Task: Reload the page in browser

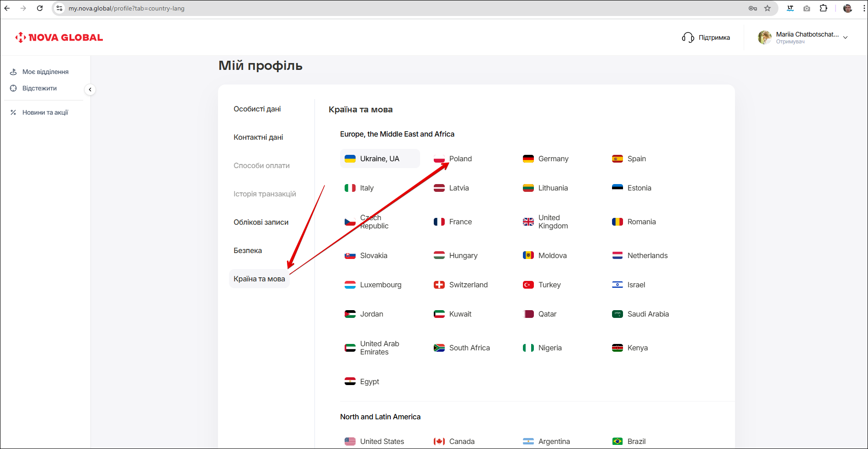Action: [x=40, y=8]
